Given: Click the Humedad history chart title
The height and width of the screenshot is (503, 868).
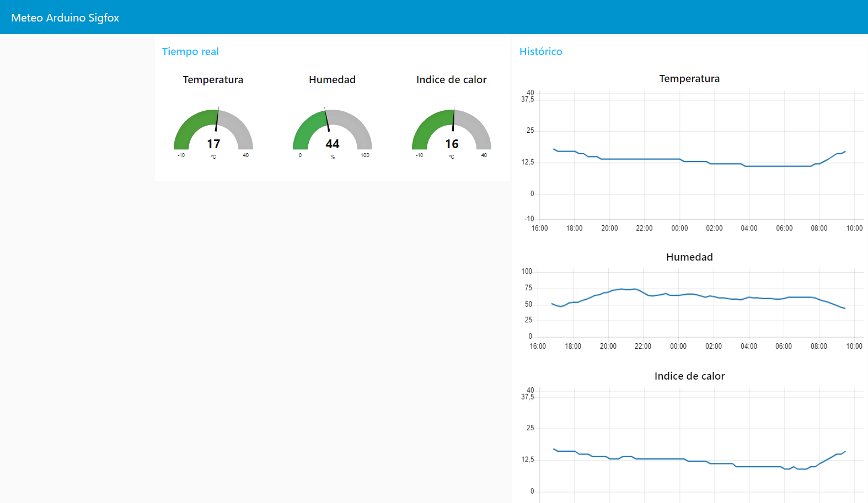Looking at the screenshot, I should coord(689,257).
